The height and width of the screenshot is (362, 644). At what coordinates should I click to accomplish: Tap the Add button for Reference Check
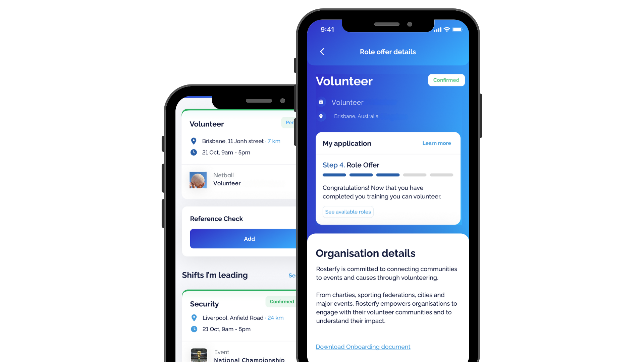[249, 238]
